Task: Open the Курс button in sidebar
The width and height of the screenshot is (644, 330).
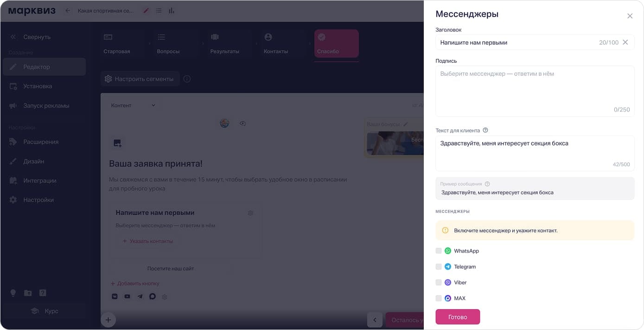Action: point(44,311)
